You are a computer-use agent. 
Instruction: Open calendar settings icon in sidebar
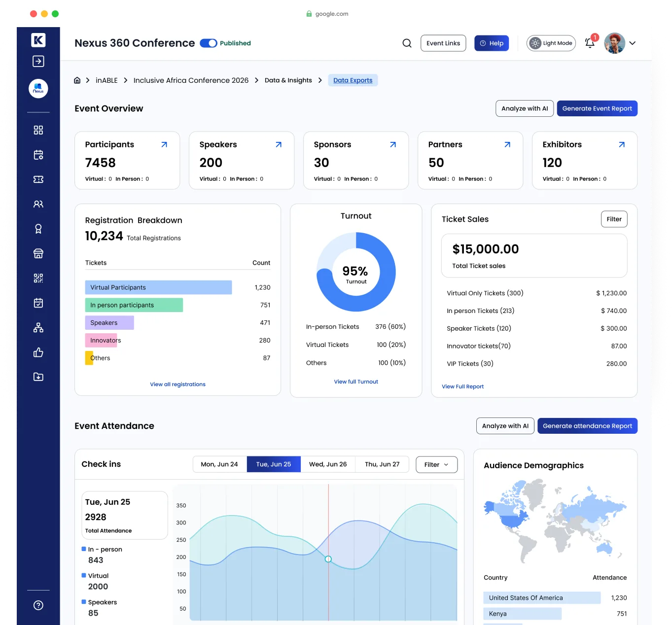pos(38,155)
